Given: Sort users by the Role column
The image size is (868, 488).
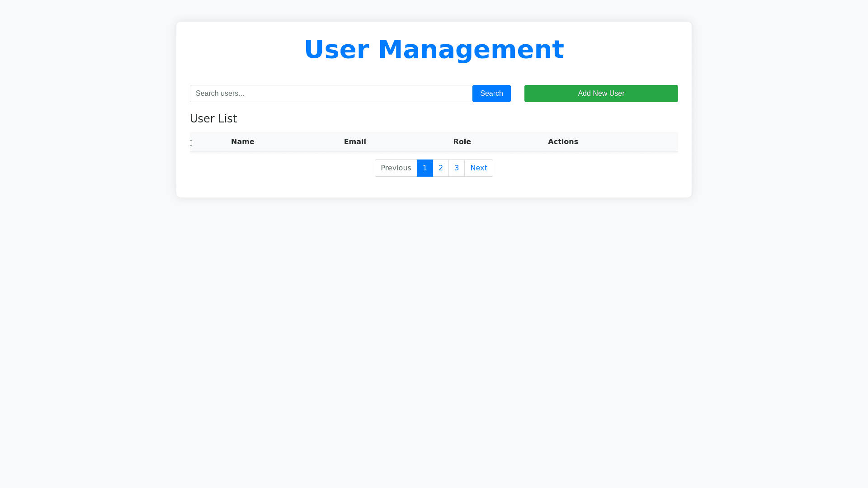Looking at the screenshot, I should [462, 141].
